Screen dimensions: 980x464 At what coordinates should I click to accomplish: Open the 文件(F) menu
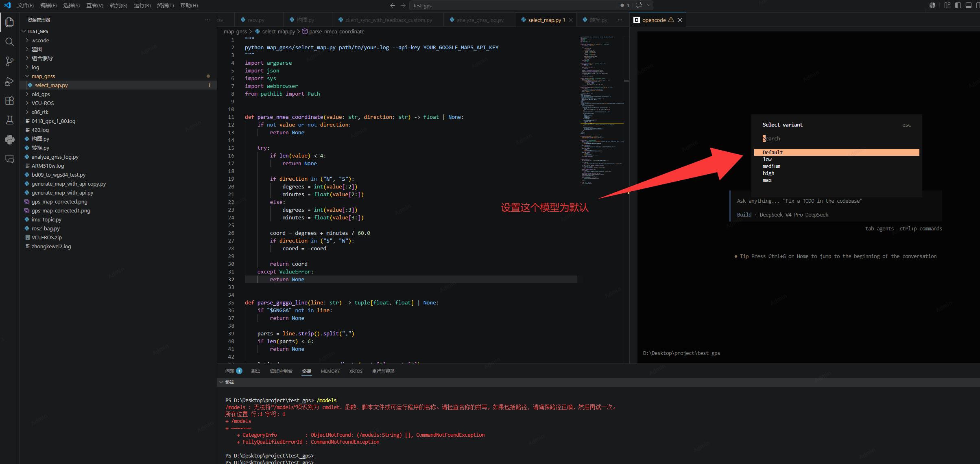[x=25, y=5]
